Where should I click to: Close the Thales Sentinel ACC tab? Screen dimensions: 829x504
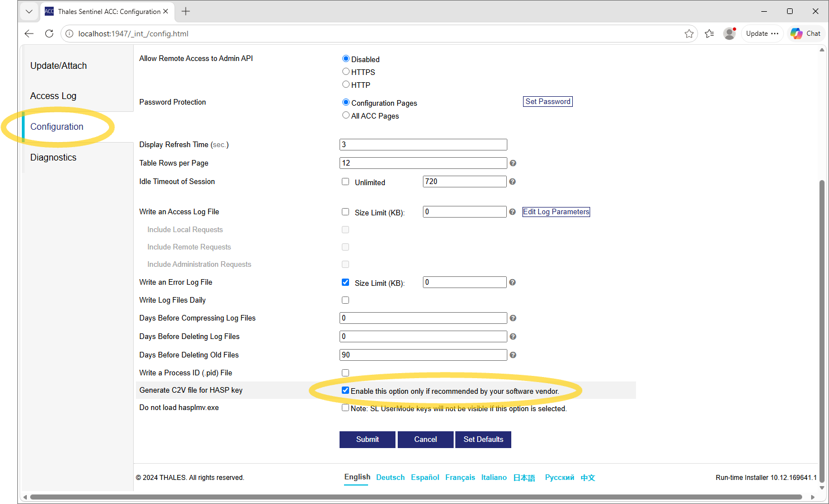tap(166, 11)
